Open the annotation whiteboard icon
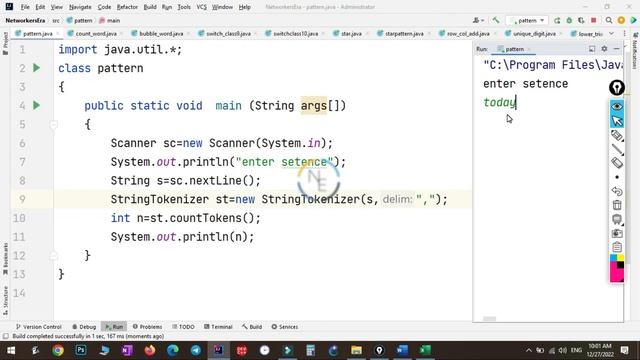The width and height of the screenshot is (640, 360). tap(617, 219)
